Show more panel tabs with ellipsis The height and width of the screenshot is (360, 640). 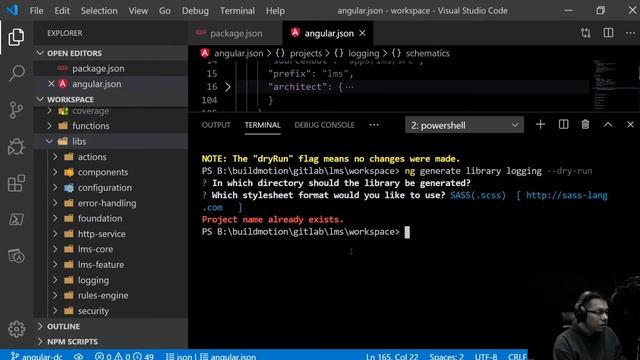374,125
